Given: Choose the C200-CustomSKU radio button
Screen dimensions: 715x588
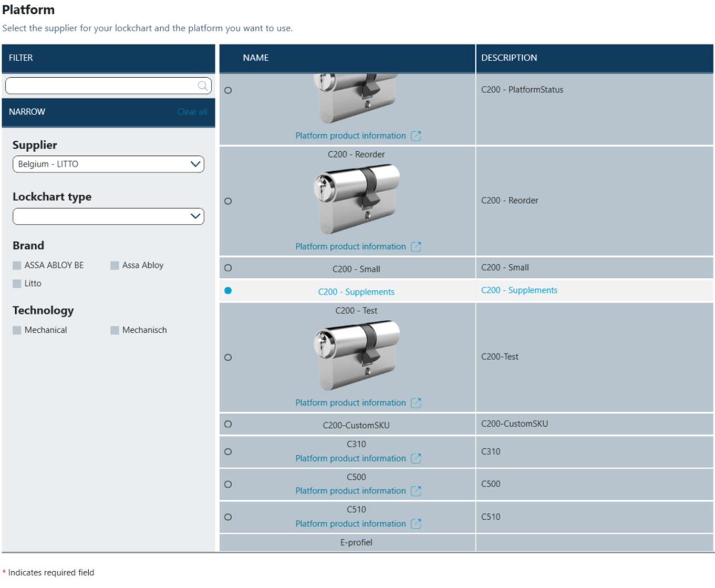Looking at the screenshot, I should pyautogui.click(x=228, y=424).
